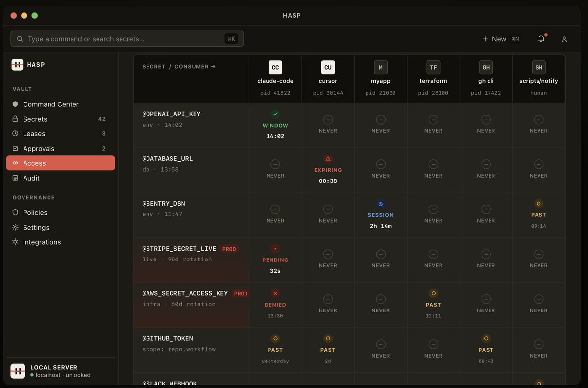Image resolution: width=588 pixels, height=388 pixels.
Task: Open Integrations under Governance
Action: (61, 242)
